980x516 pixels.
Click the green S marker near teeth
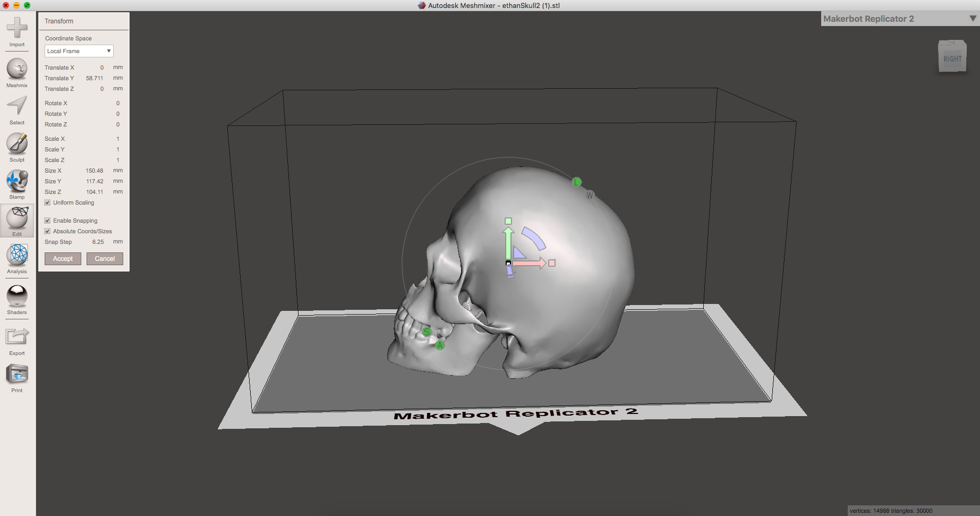(427, 332)
